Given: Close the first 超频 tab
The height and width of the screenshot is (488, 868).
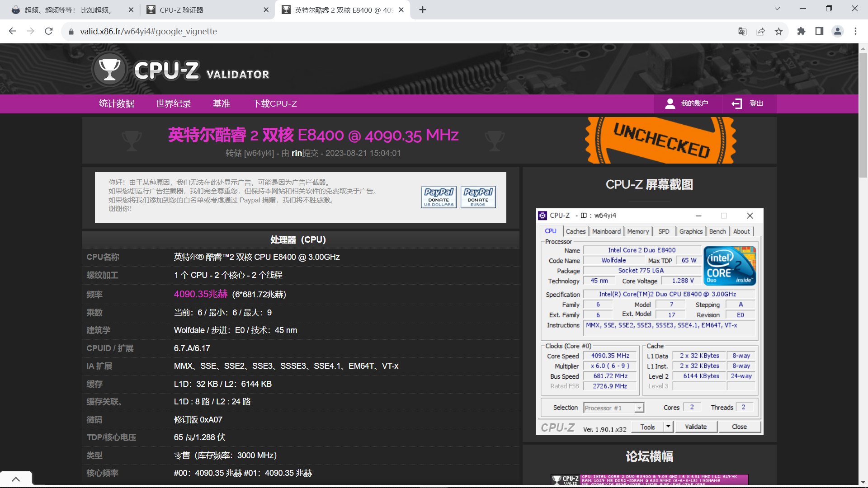Looking at the screenshot, I should [131, 10].
